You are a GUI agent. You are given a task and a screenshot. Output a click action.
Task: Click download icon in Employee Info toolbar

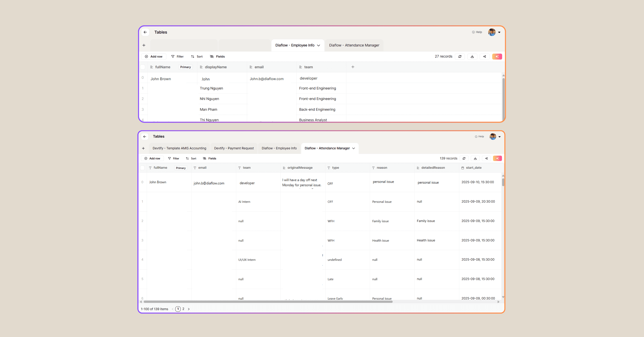tap(472, 56)
